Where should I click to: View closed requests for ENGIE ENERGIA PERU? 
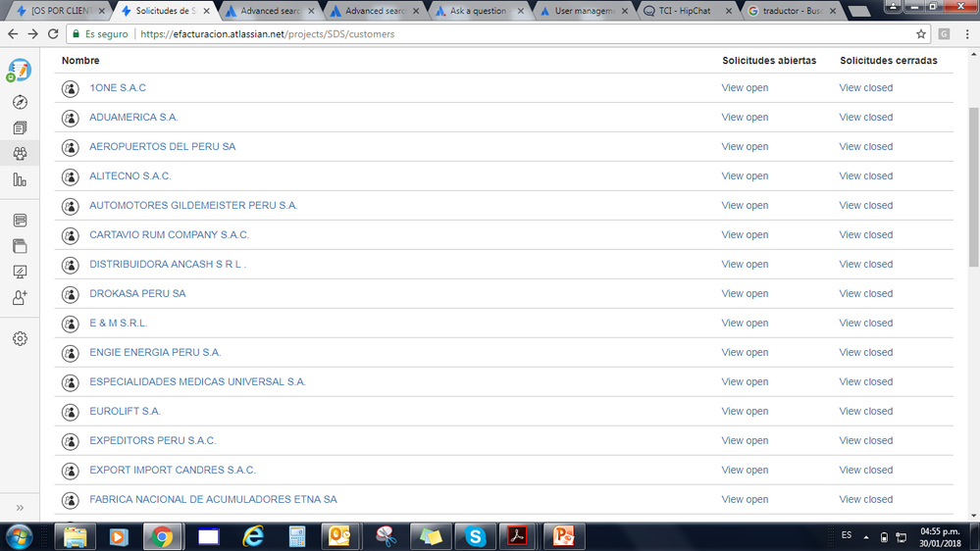[865, 352]
